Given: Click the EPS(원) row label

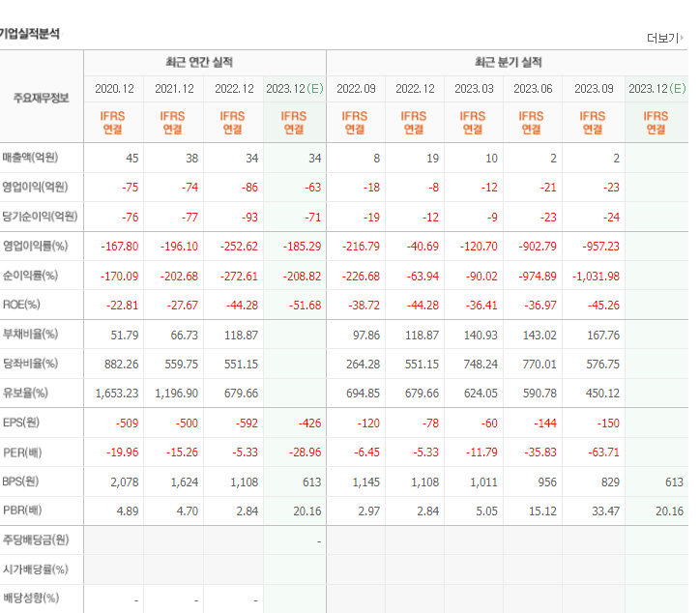Looking at the screenshot, I should click(x=21, y=423).
